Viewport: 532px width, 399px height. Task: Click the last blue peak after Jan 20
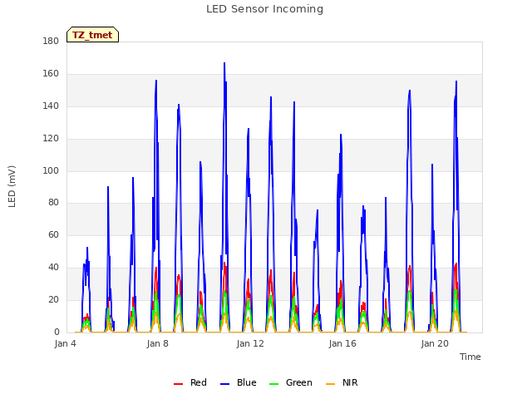(456, 81)
